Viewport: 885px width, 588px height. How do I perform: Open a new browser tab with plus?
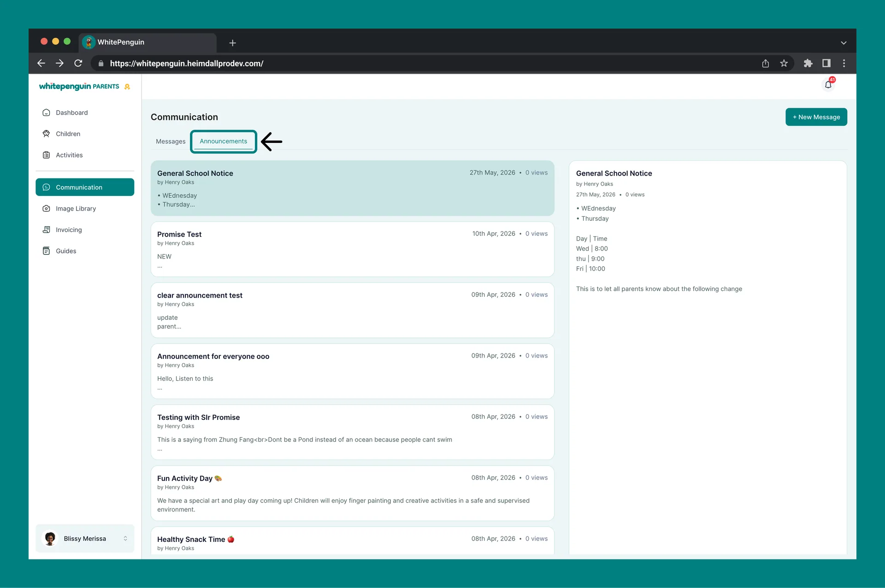[232, 43]
